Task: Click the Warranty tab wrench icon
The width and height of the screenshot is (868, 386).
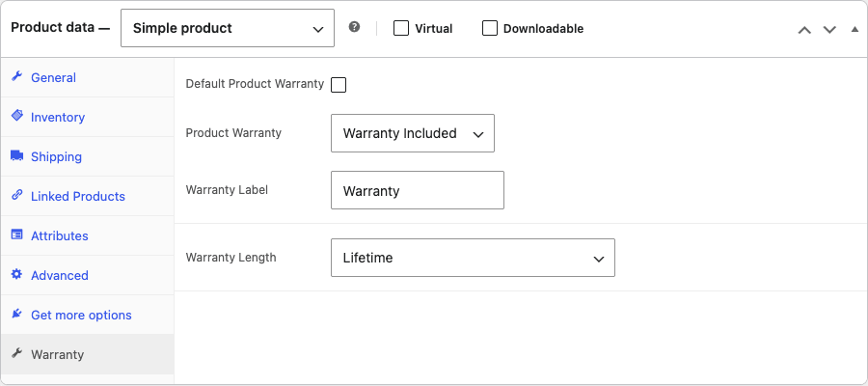Action: [17, 353]
